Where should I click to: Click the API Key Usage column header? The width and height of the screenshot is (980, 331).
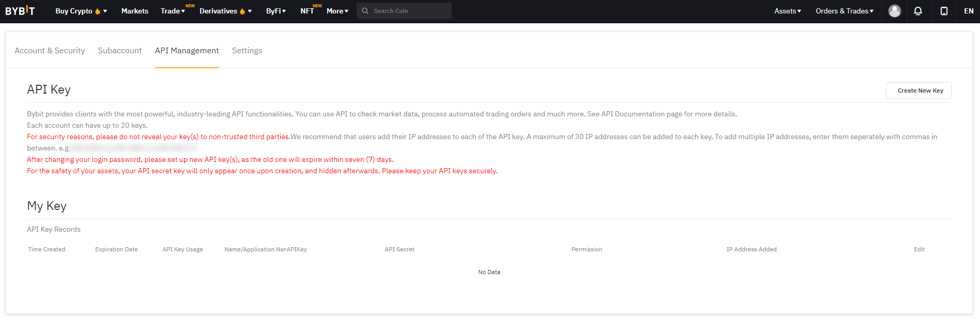pyautogui.click(x=182, y=249)
